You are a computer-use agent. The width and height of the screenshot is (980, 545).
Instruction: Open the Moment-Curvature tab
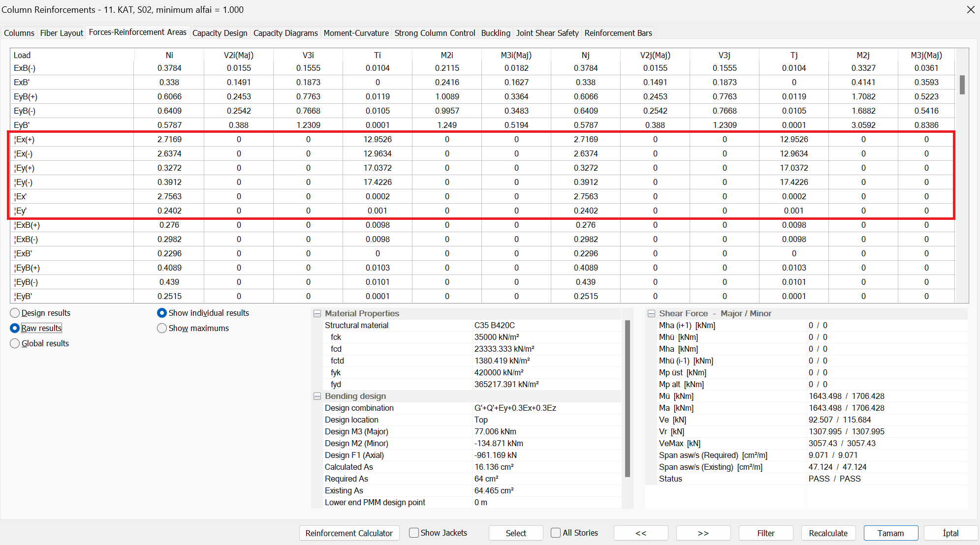356,33
